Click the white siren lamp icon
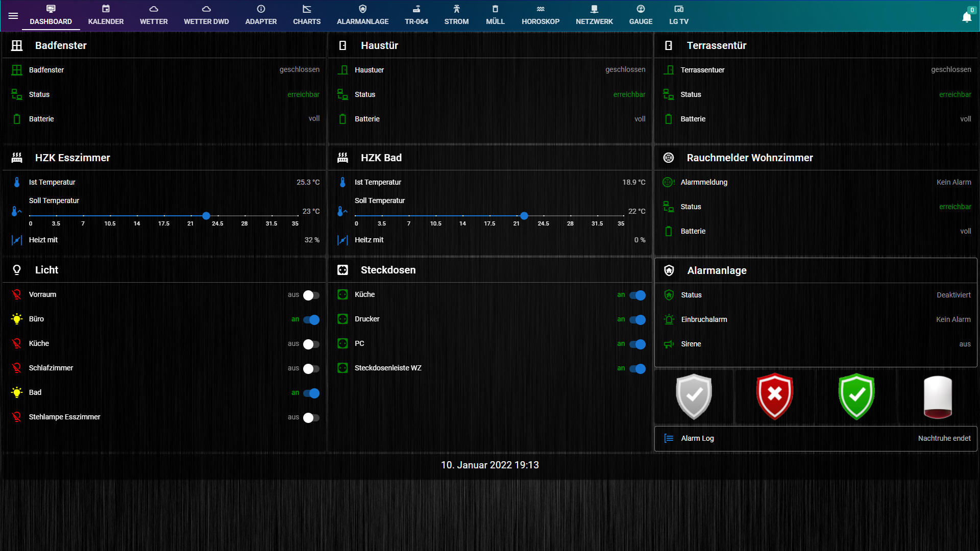The height and width of the screenshot is (551, 980). pos(938,396)
